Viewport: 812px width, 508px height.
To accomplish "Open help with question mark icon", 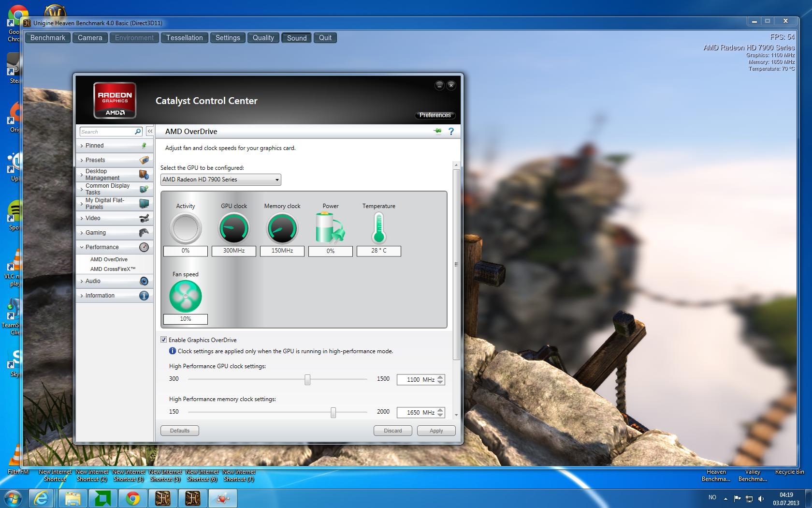I will click(x=451, y=131).
